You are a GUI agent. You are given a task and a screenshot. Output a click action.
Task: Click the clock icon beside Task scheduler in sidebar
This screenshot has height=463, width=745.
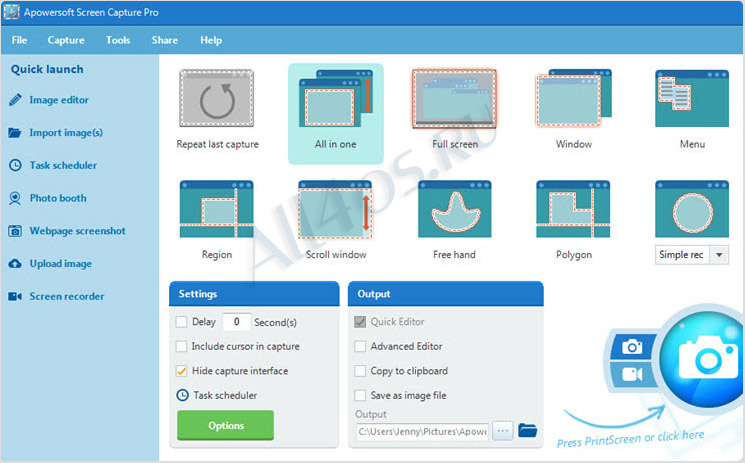pos(15,165)
